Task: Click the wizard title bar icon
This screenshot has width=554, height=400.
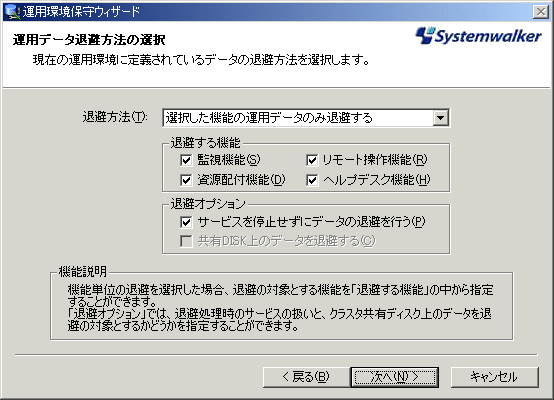Action: pyautogui.click(x=12, y=11)
